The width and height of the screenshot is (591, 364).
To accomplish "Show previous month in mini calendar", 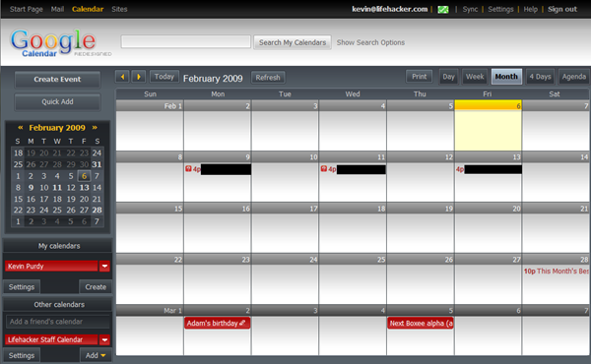I will pos(21,128).
